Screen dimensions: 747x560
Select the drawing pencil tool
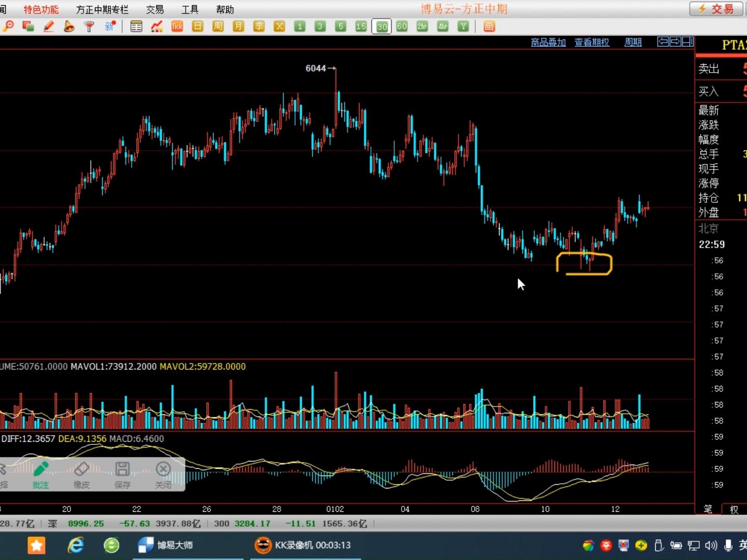coord(49,26)
